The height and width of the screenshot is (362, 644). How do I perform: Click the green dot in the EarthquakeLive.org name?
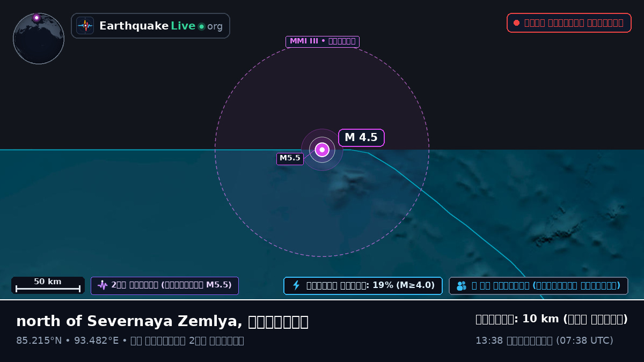pos(202,26)
